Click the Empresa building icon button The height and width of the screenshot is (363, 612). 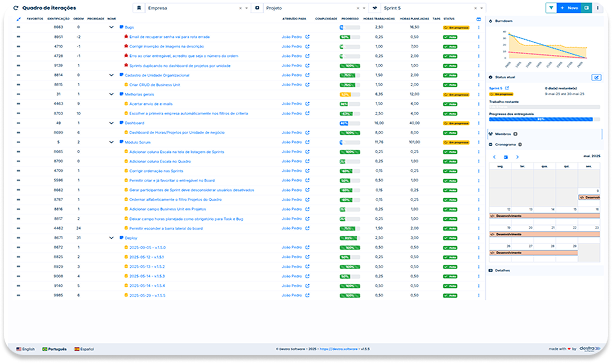coord(139,8)
